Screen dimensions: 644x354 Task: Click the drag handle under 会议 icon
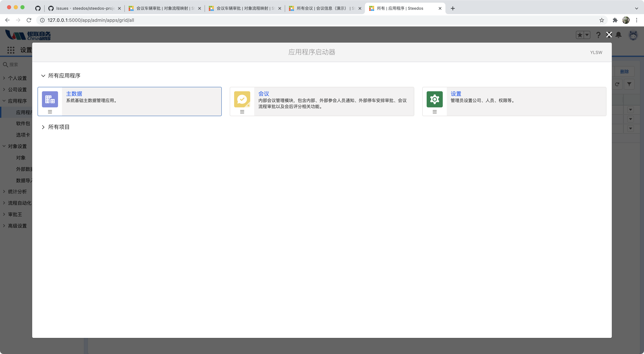point(242,112)
